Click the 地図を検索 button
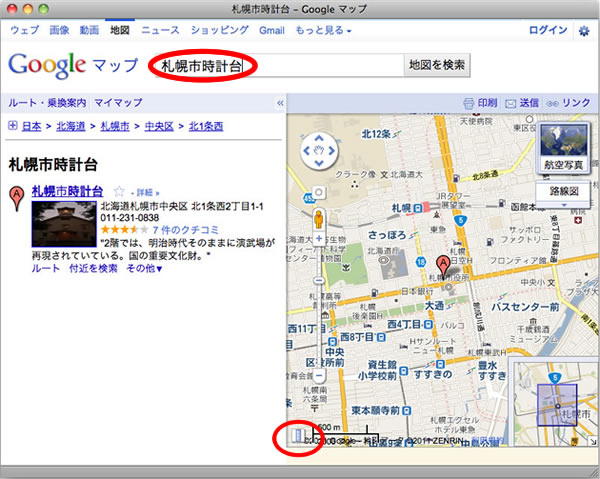This screenshot has width=600, height=479. [437, 65]
